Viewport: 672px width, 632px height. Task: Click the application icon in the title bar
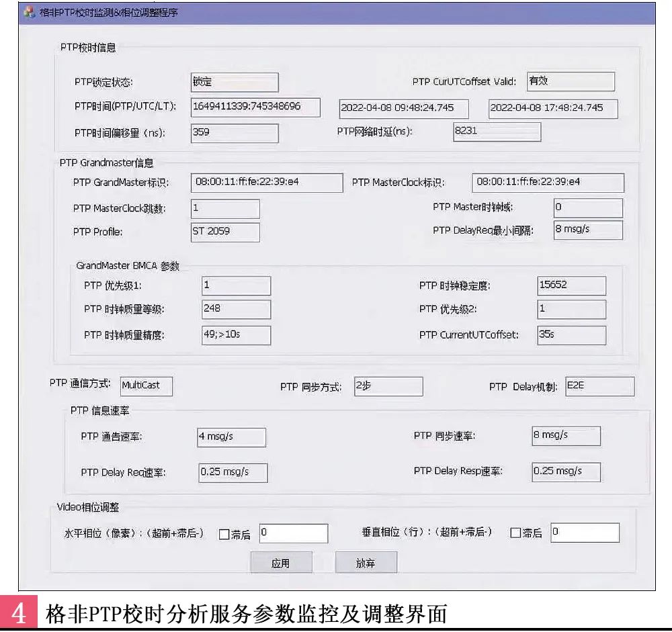tap(27, 12)
